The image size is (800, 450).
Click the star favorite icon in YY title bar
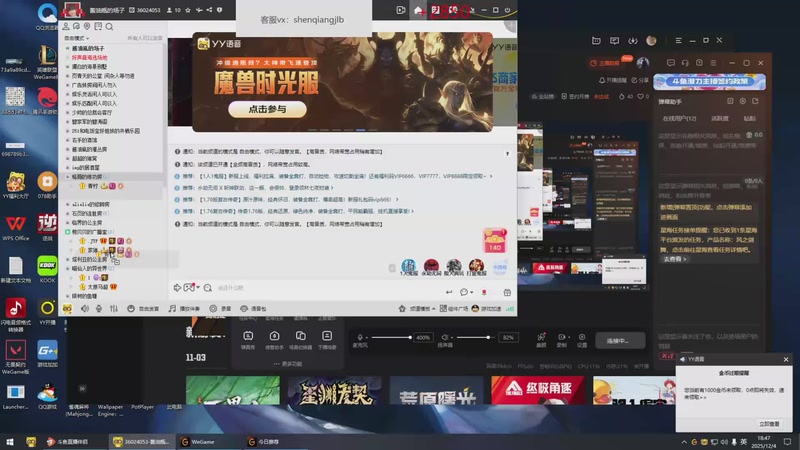pos(188,10)
